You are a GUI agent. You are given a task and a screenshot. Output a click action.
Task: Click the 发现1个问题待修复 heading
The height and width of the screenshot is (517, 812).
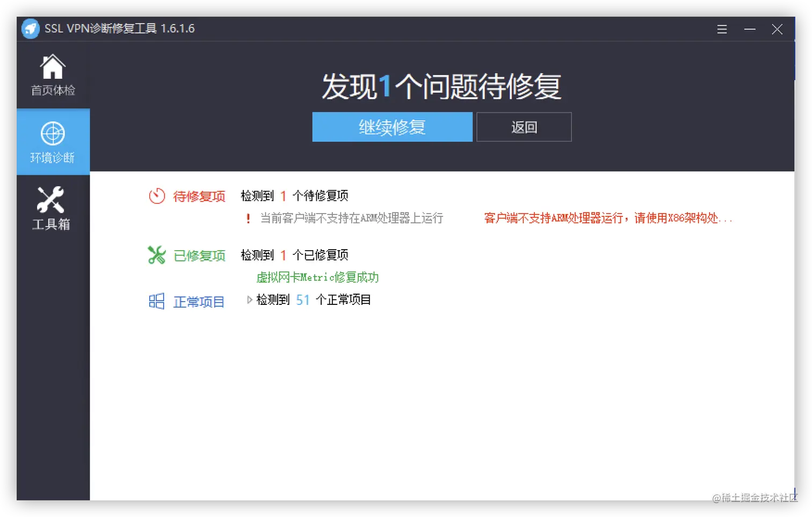441,86
